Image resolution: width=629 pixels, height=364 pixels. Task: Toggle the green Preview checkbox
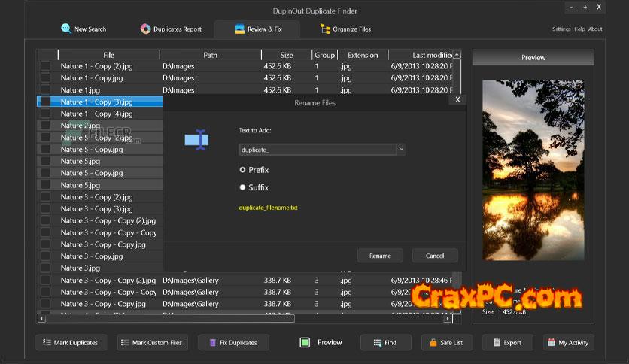pos(305,342)
